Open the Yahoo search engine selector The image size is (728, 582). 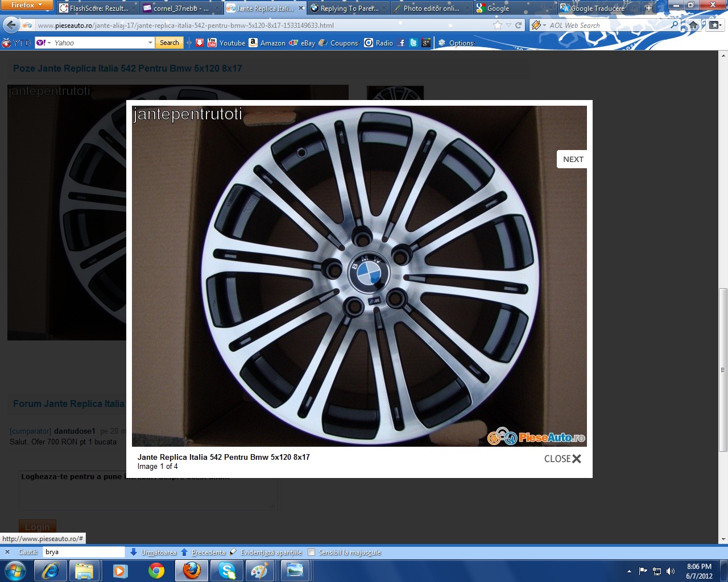pyautogui.click(x=43, y=43)
